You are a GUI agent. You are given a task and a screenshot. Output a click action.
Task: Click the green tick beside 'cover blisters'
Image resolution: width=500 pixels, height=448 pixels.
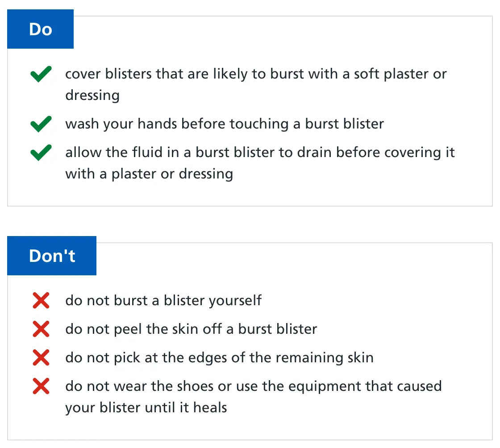(x=41, y=74)
